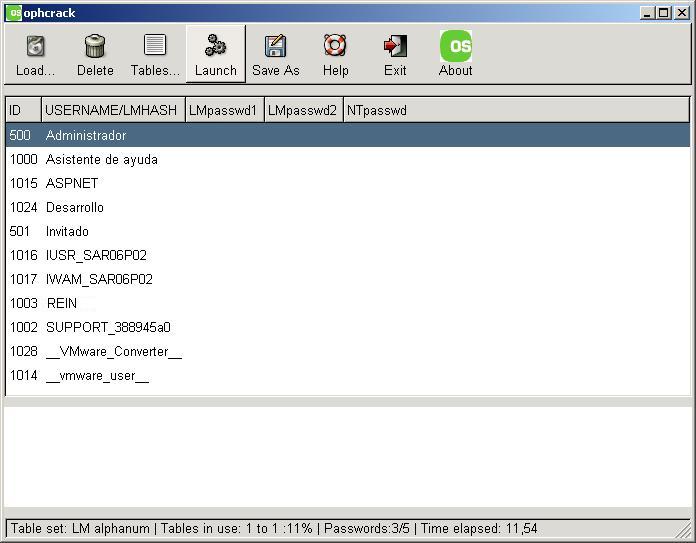Click the Exit door icon
The image size is (696, 543).
pos(395,46)
